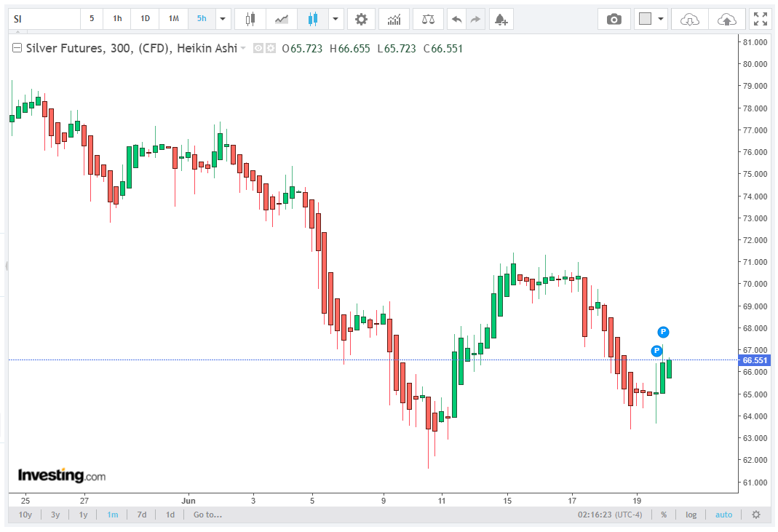Collapse the Silver Futures legend
This screenshot has width=778, height=532.
click(17, 48)
